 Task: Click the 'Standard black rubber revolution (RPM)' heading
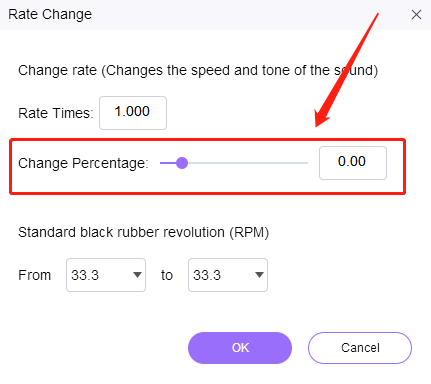(x=144, y=232)
